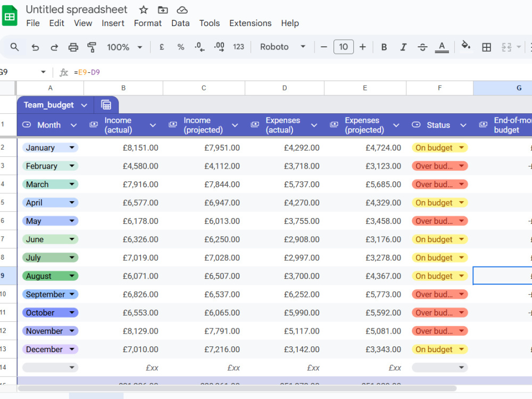Open the View menu

coord(83,23)
